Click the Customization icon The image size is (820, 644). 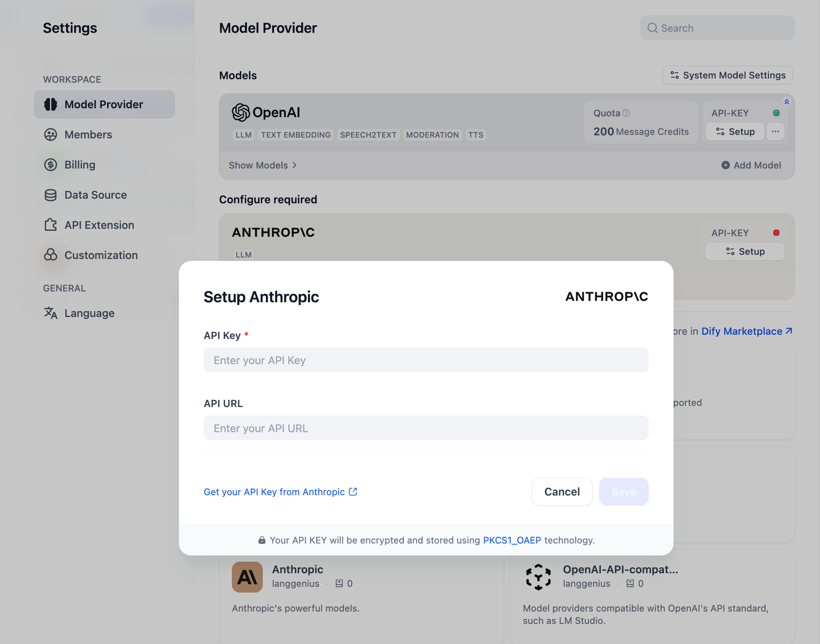pos(51,255)
